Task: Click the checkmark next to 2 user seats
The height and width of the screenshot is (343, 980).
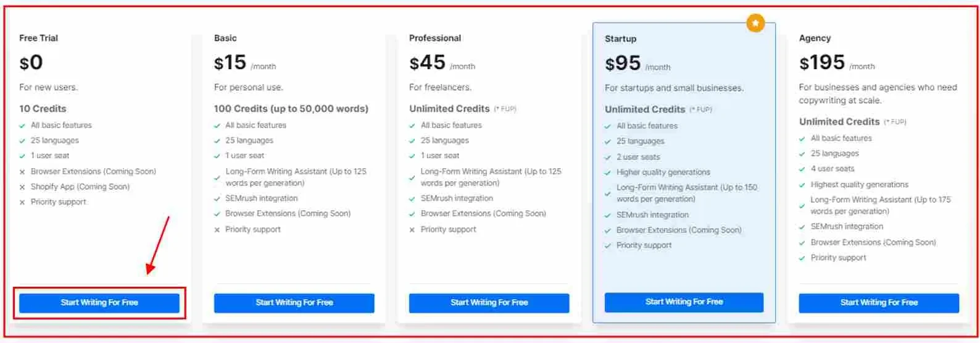Action: (x=608, y=158)
